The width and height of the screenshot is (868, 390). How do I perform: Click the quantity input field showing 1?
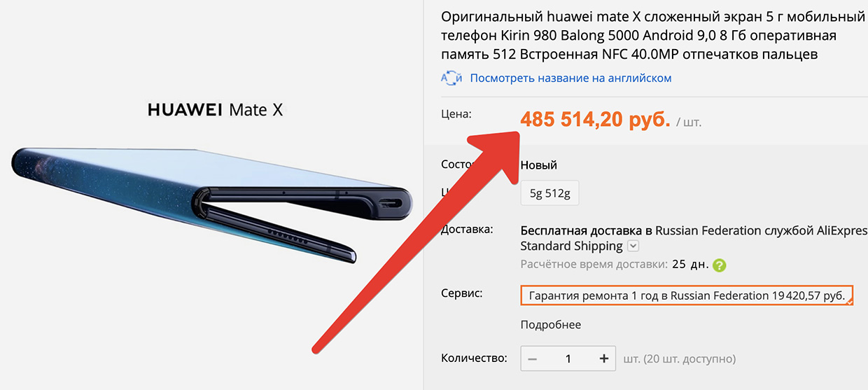click(568, 358)
